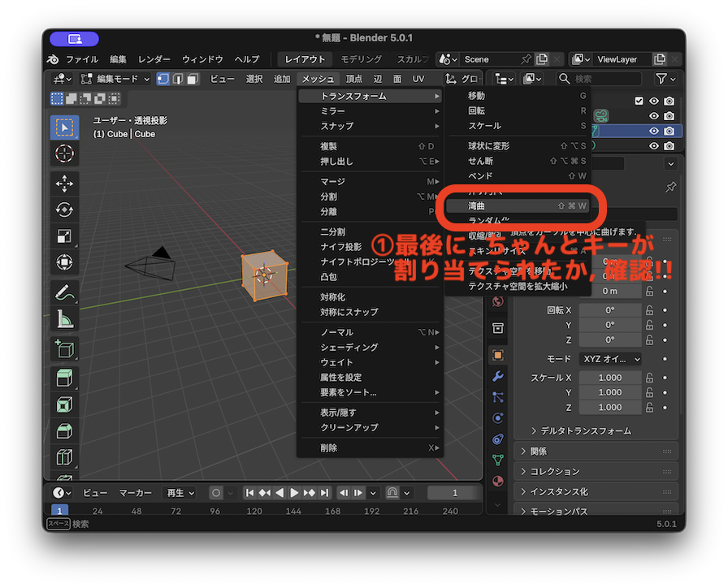The image size is (728, 588).
Task: Switch to the モデリング workspace tab
Action: pyautogui.click(x=361, y=59)
